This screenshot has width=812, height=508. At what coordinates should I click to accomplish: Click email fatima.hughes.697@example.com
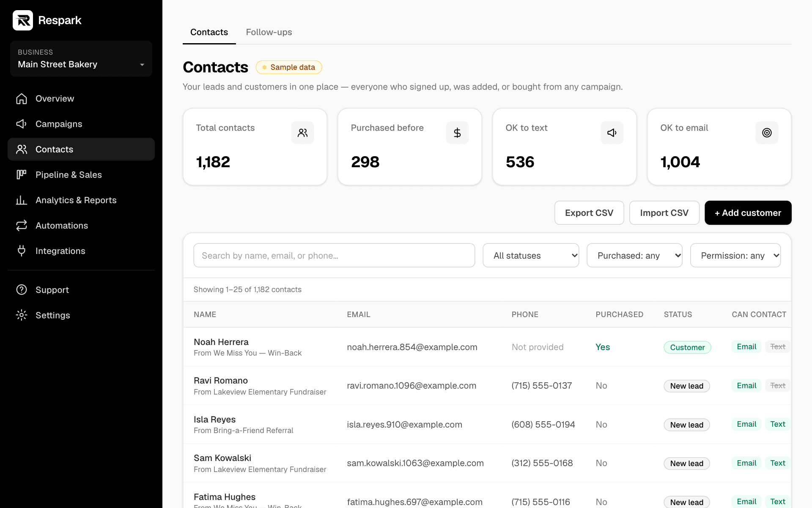click(414, 502)
